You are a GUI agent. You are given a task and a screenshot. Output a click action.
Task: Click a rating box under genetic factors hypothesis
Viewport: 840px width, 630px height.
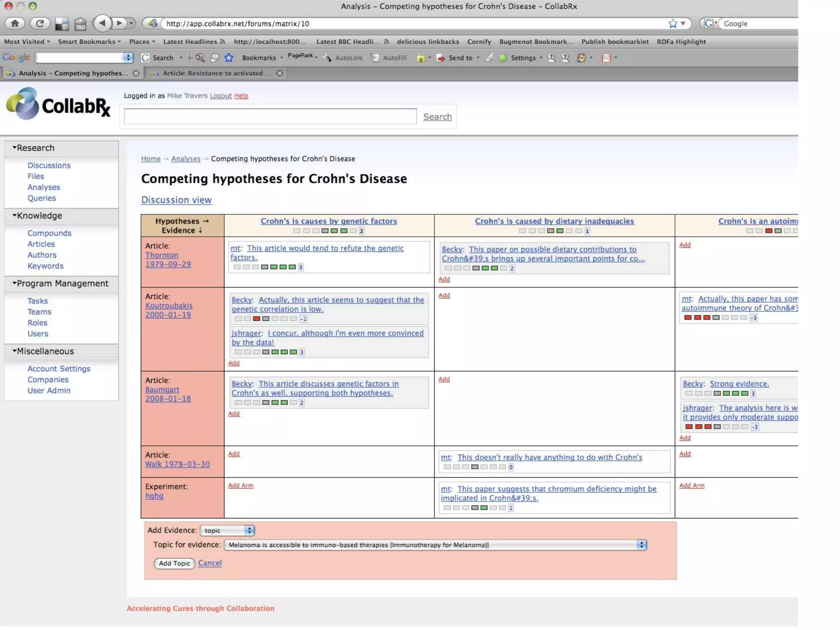tap(334, 231)
